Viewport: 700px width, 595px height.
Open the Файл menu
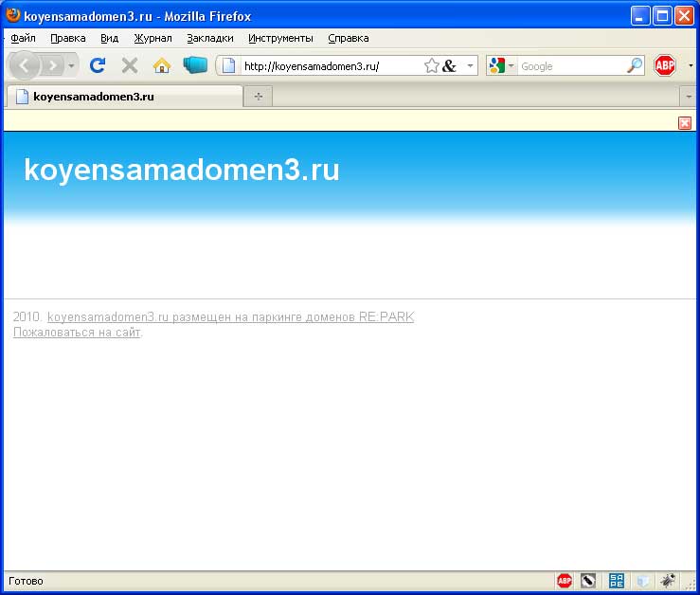pyautogui.click(x=23, y=39)
